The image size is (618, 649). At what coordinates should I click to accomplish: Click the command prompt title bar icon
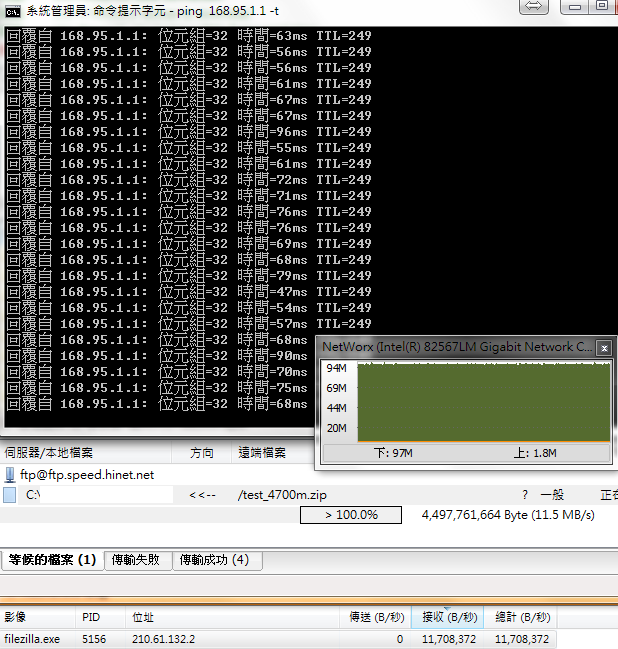coord(12,12)
